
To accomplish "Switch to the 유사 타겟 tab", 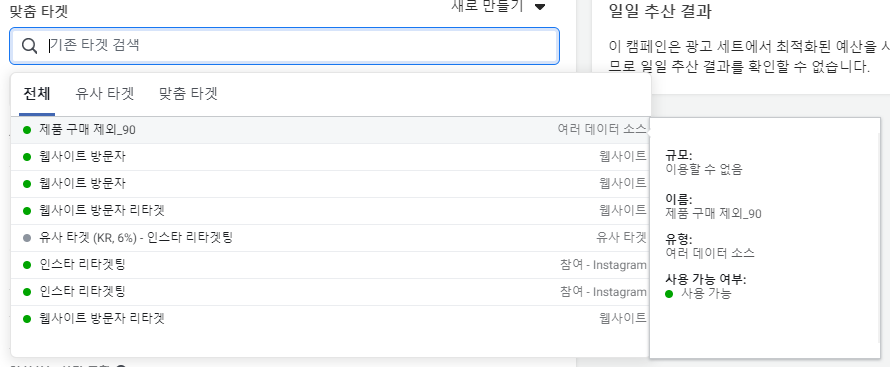I will 104,94.
